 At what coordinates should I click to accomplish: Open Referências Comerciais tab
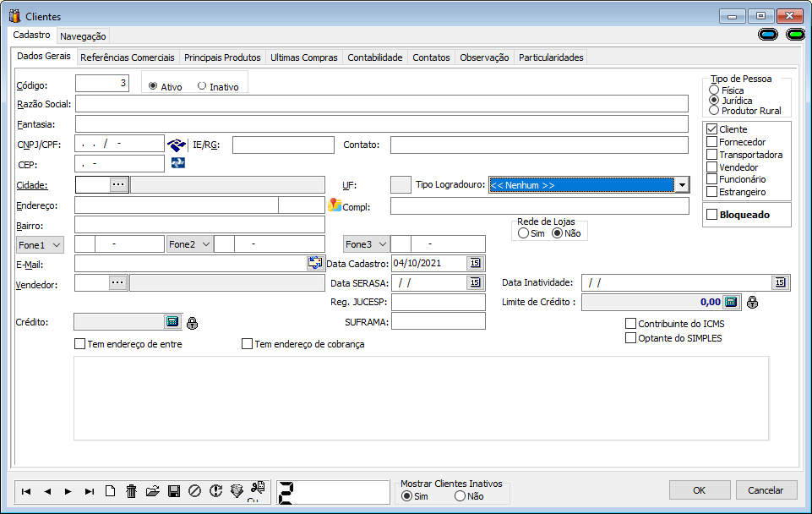pyautogui.click(x=128, y=57)
